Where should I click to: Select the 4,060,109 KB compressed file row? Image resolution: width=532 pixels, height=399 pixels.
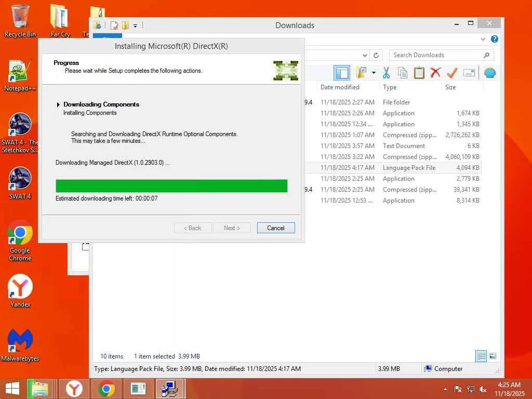coord(393,157)
